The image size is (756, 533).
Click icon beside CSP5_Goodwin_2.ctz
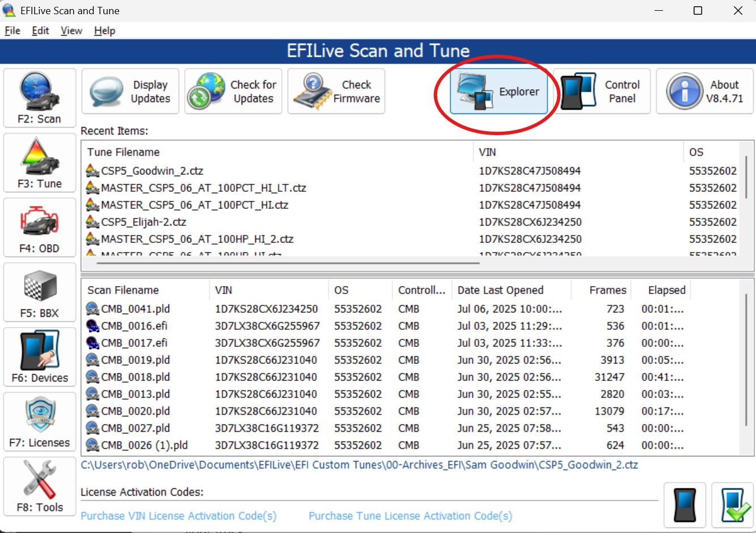coord(92,171)
